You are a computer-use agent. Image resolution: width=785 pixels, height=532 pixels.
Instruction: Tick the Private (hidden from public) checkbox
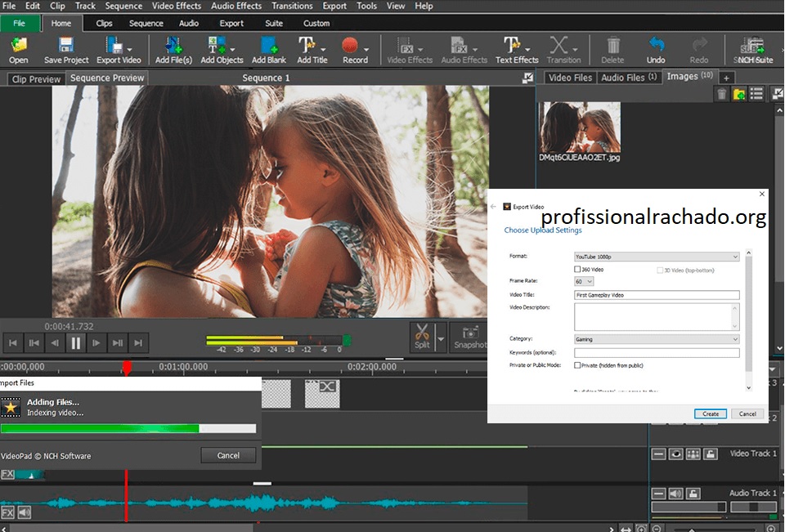(577, 365)
